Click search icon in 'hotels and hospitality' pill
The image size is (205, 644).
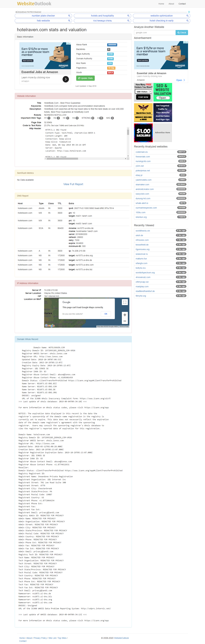coord(128,16)
